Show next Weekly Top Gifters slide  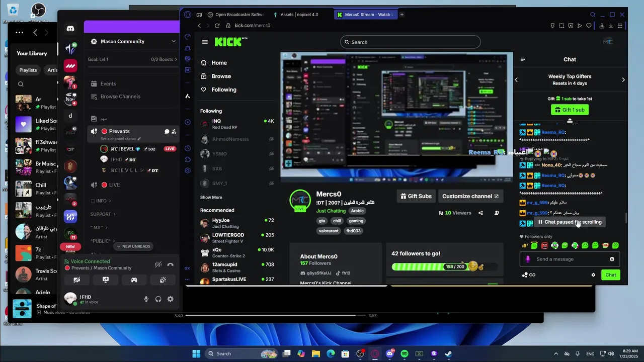[x=623, y=79]
